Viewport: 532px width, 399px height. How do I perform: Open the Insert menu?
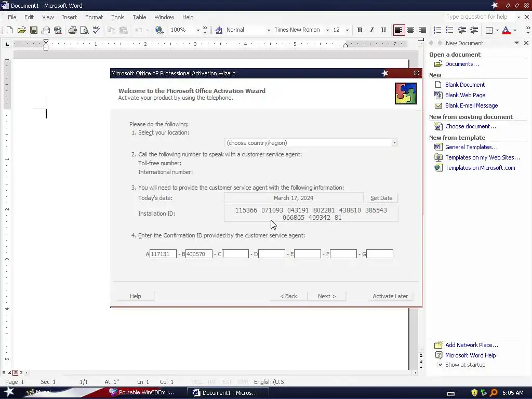[x=69, y=17]
